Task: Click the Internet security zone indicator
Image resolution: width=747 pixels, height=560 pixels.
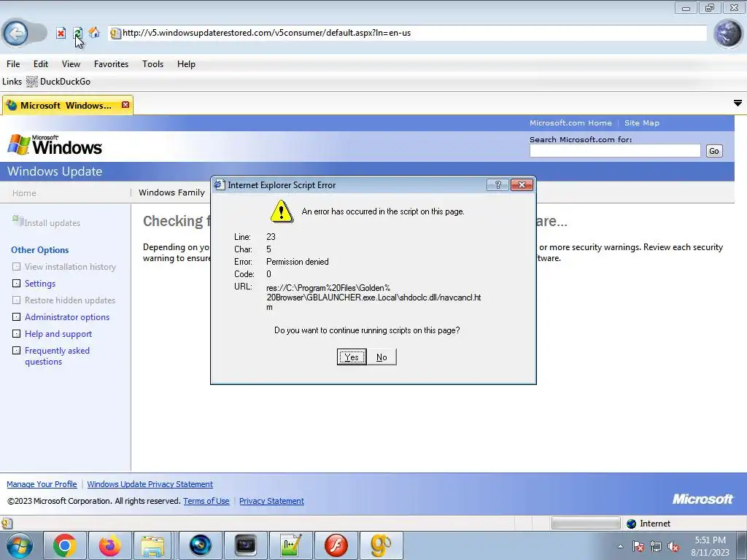Action: [x=649, y=524]
